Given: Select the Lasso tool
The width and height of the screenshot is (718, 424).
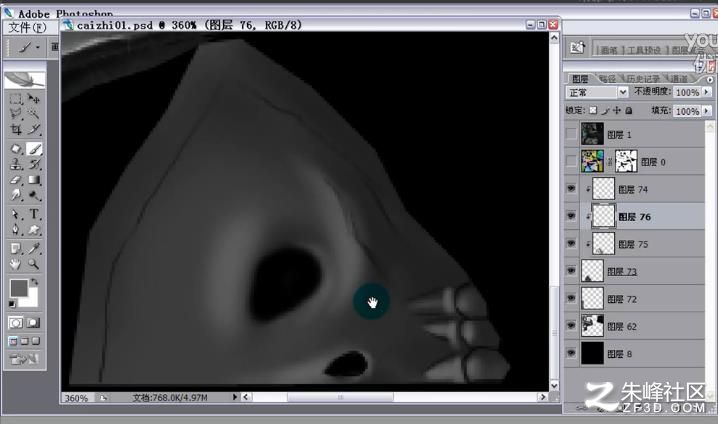Looking at the screenshot, I should point(16,114).
